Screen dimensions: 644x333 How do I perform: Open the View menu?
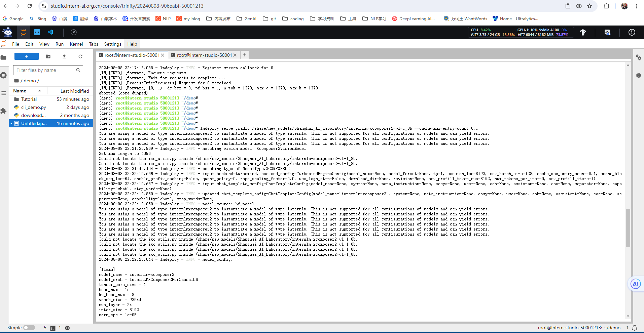coord(44,44)
